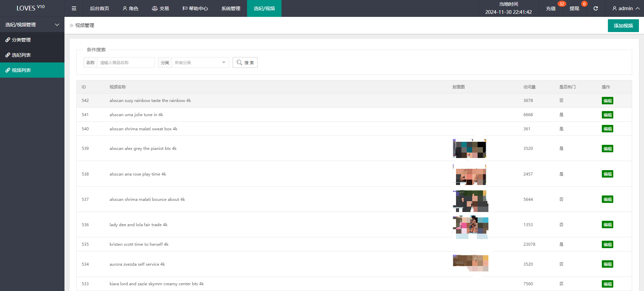Open 选妃列表 in the sidebar

(x=21, y=55)
